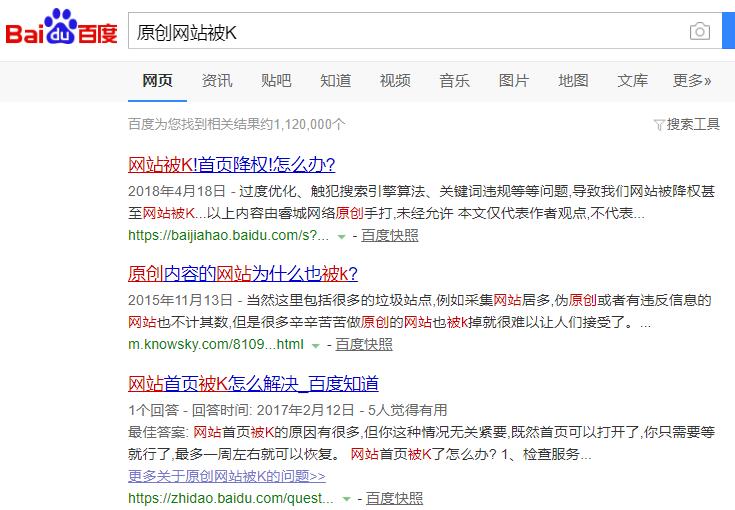Expand the 更多» menu

pos(692,81)
